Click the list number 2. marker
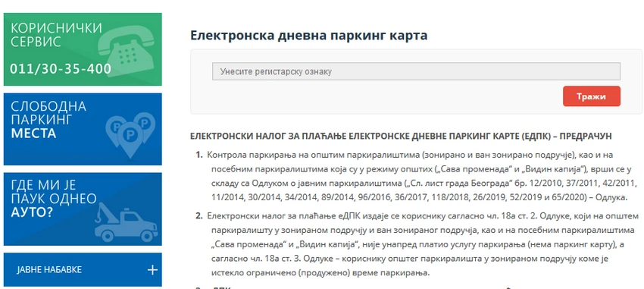 coord(199,216)
